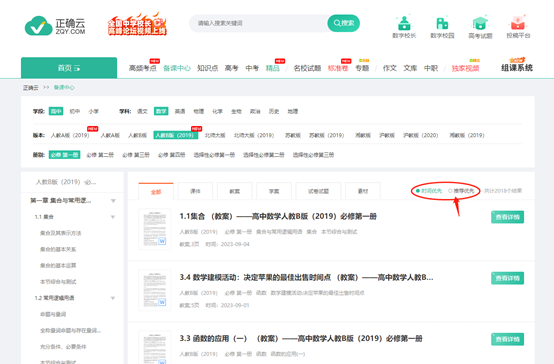Pick 沪教版 (2020) edition
Screen dimensions: 554x364
[x=420, y=135]
